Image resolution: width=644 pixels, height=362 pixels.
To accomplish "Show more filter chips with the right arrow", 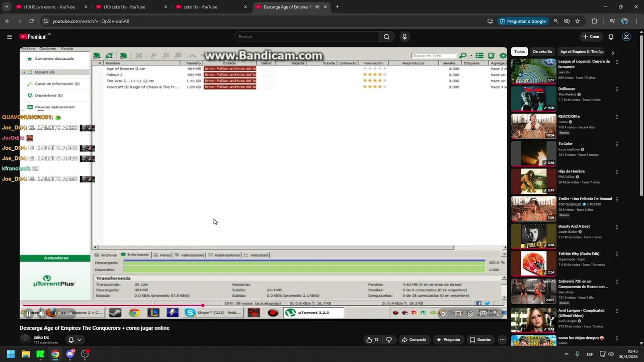I will point(612,52).
